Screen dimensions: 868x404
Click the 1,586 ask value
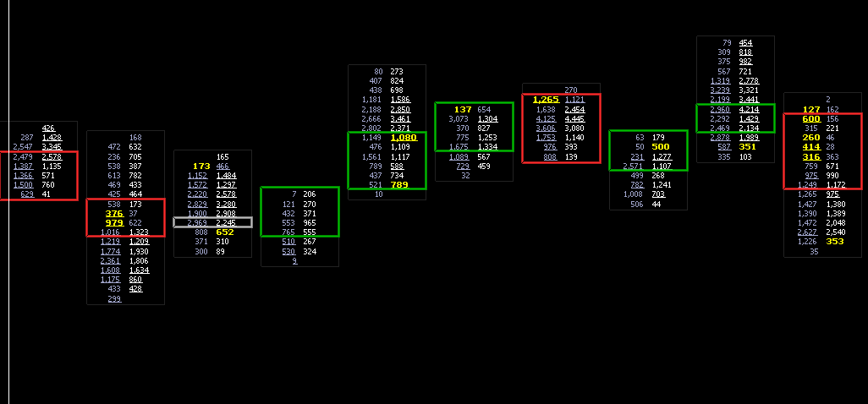400,100
